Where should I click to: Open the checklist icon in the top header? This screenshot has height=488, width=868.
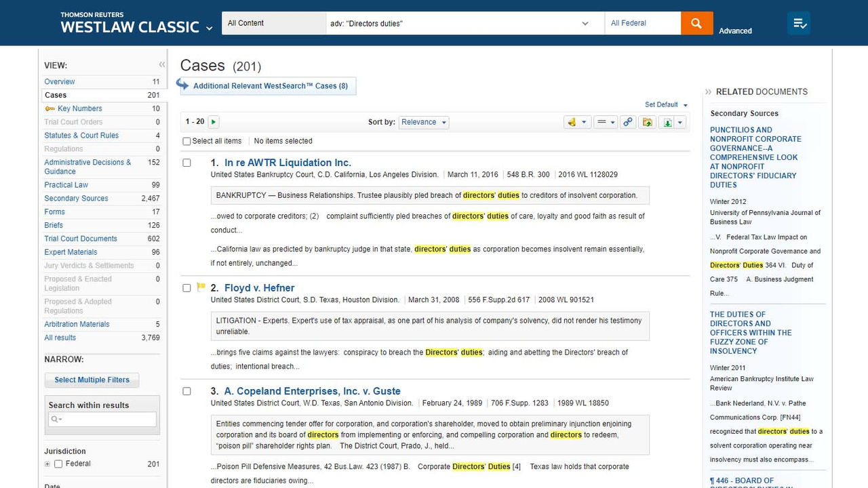[799, 23]
